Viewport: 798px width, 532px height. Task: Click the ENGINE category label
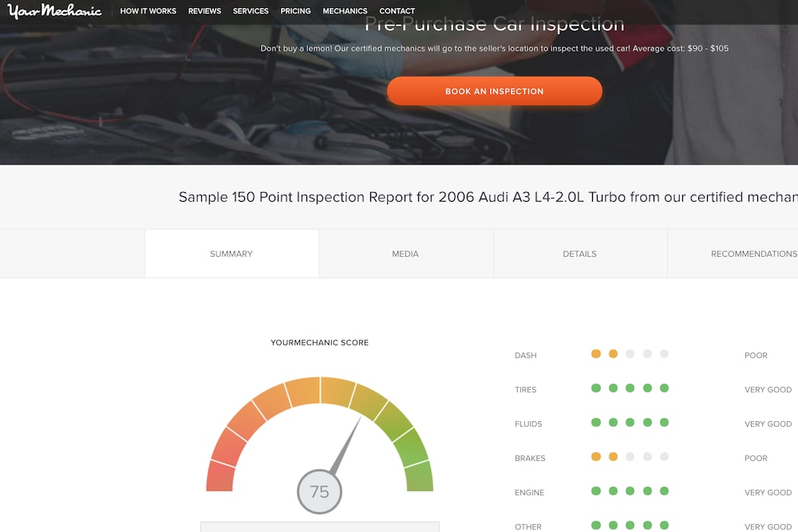529,492
